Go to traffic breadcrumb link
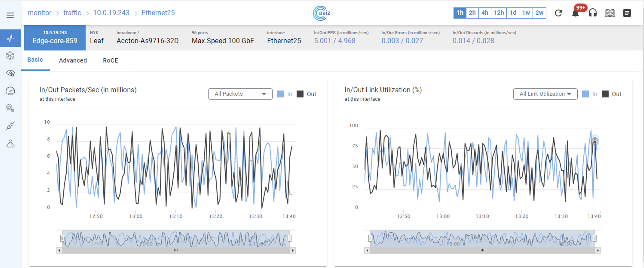This screenshot has height=268, width=644. point(72,13)
